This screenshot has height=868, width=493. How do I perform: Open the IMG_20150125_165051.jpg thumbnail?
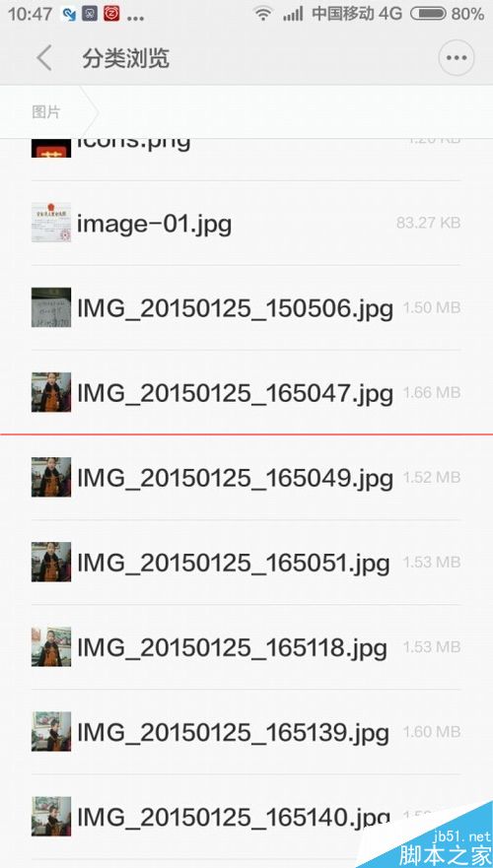point(51,562)
